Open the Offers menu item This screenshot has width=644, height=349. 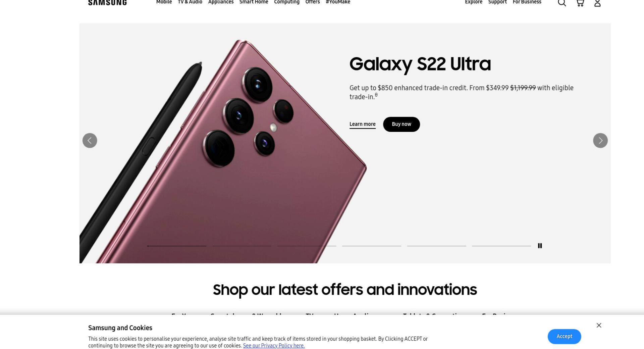click(x=313, y=2)
